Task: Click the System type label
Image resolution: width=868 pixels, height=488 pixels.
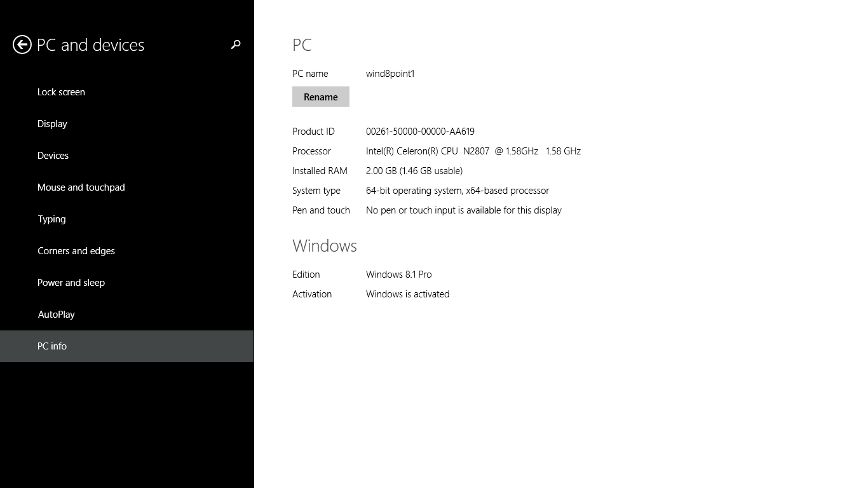Action: coord(316,191)
